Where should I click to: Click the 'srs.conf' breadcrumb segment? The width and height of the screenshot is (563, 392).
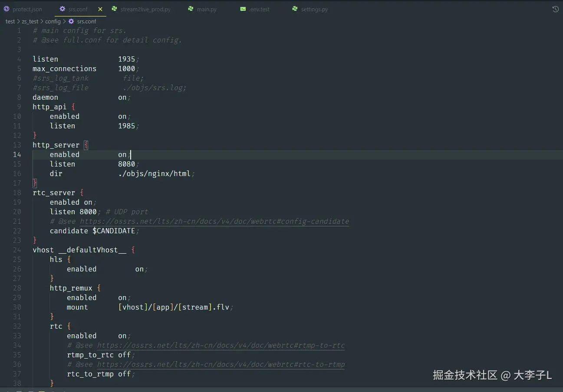click(86, 21)
